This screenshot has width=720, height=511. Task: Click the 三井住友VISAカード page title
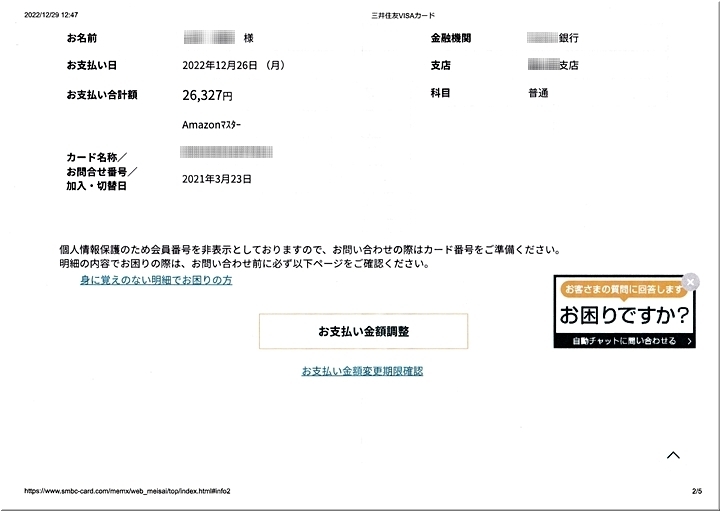tap(405, 15)
